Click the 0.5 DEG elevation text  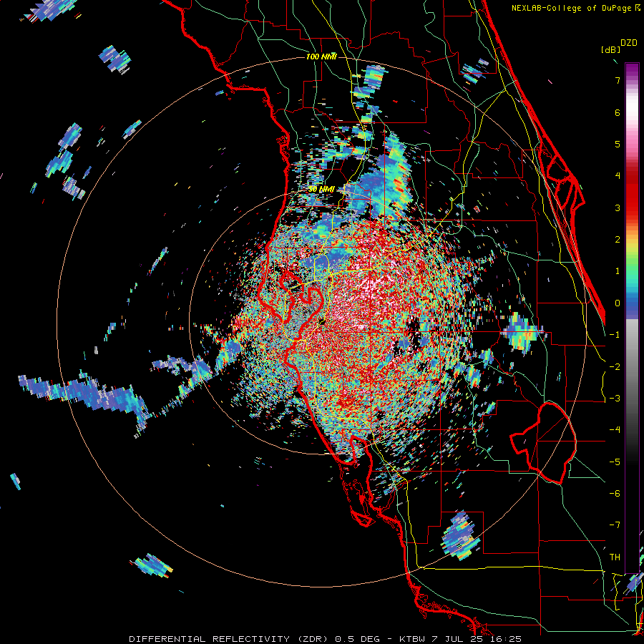coord(358,639)
